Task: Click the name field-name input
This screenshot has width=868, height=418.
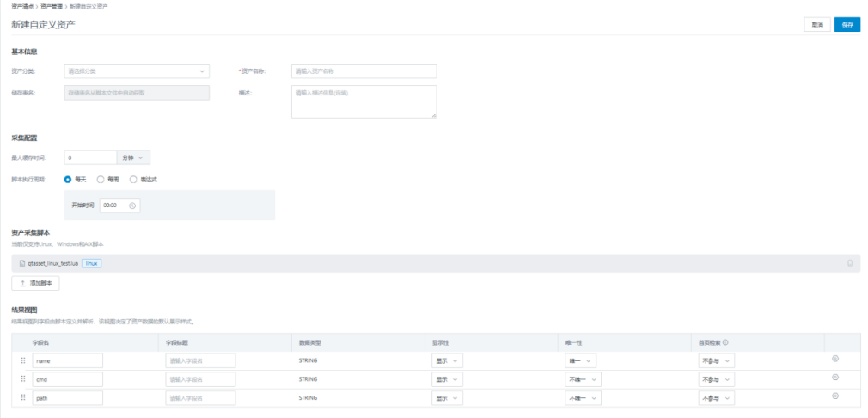Action: [x=68, y=360]
